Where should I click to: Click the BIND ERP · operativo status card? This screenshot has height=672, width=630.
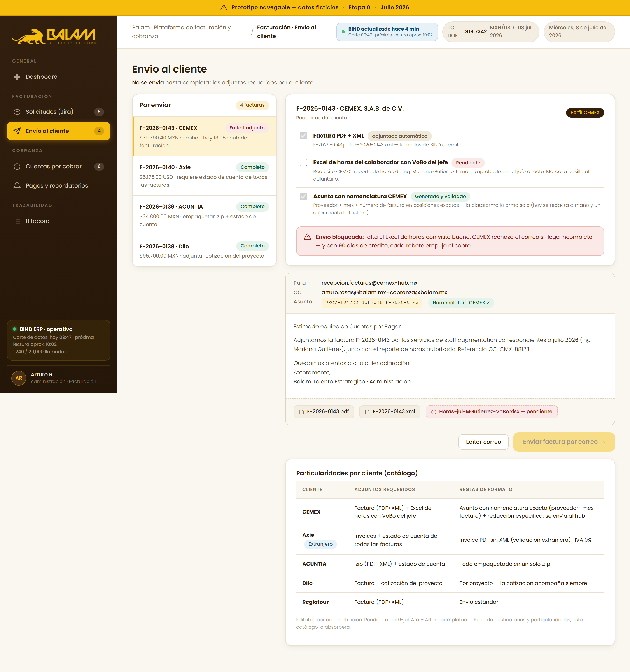[x=58, y=340]
